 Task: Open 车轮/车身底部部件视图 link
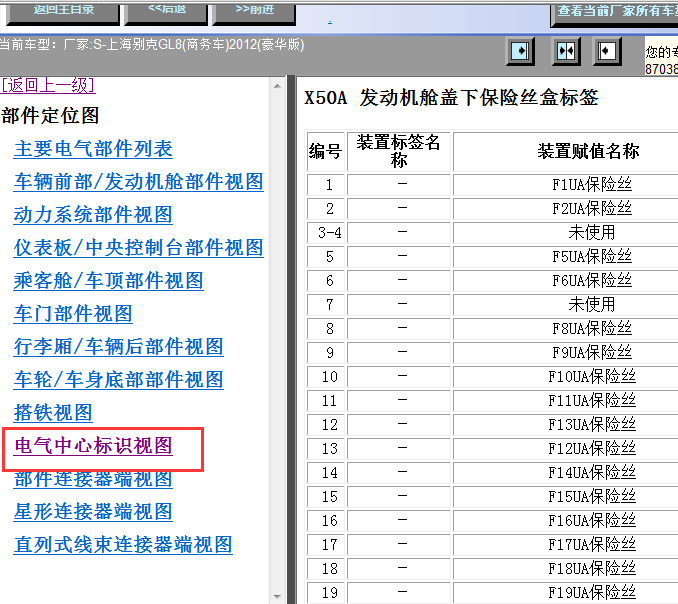click(118, 380)
